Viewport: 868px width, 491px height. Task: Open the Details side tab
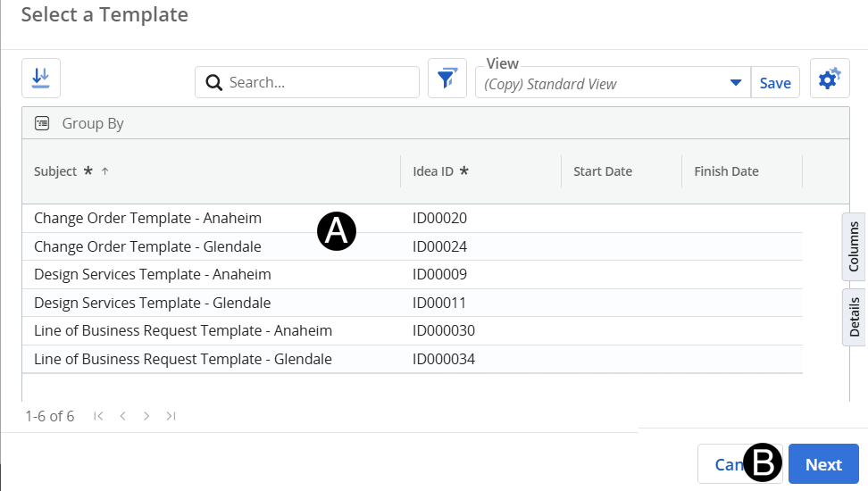click(x=854, y=316)
